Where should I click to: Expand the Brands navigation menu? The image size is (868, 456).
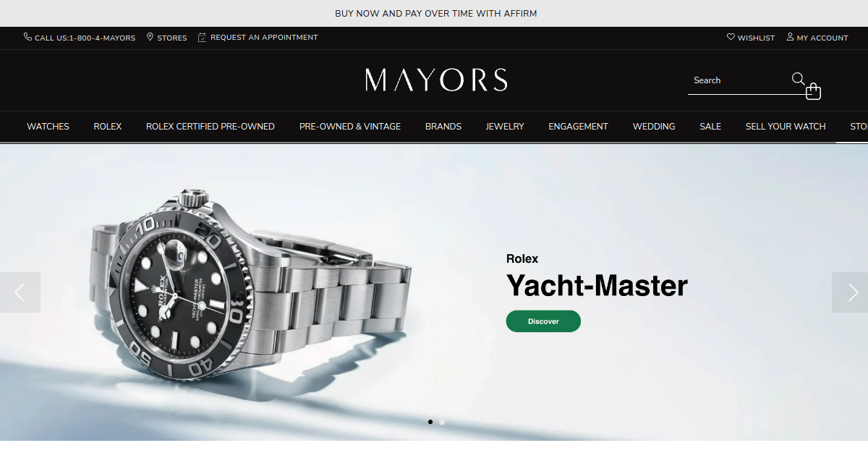[x=443, y=126]
